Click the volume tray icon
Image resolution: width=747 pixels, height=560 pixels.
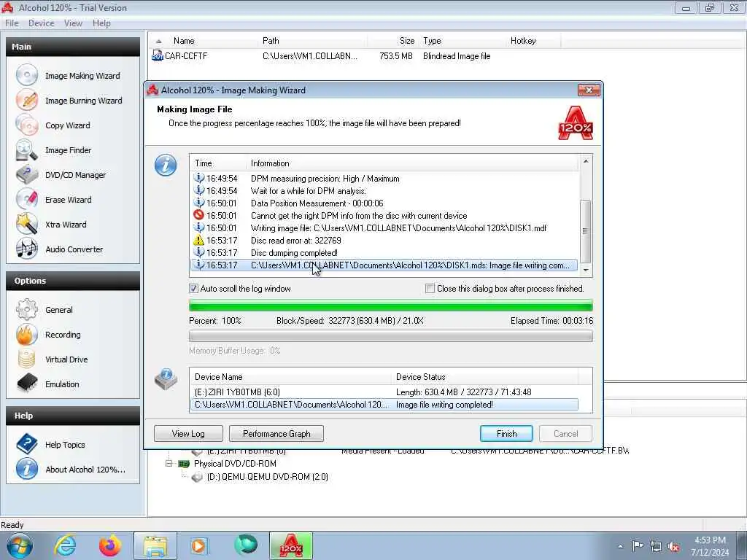[673, 547]
